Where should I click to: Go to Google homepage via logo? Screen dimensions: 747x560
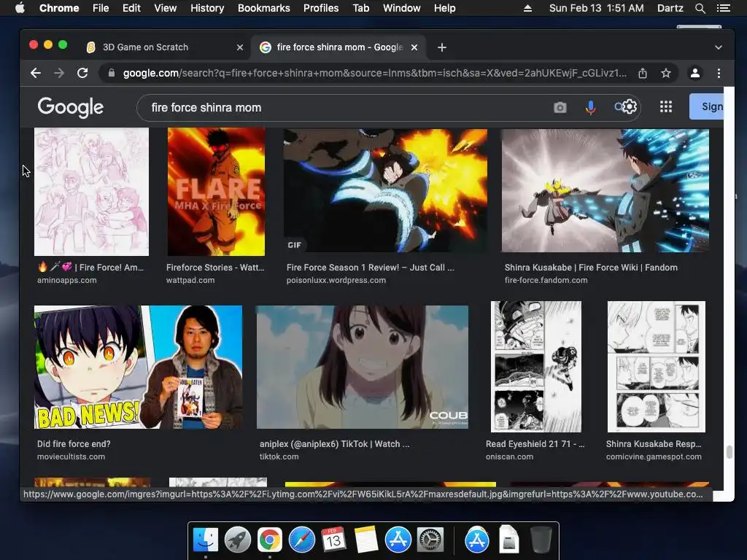point(71,107)
